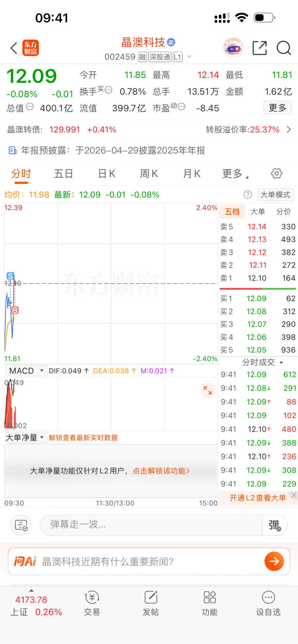Tap the share export icon
The width and height of the screenshot is (298, 644).
click(x=260, y=48)
